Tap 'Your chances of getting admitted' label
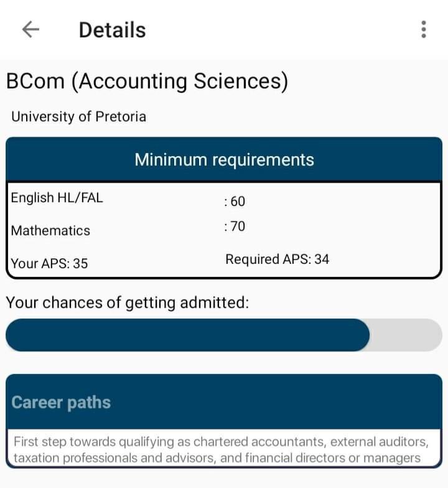448x488 pixels. click(128, 303)
